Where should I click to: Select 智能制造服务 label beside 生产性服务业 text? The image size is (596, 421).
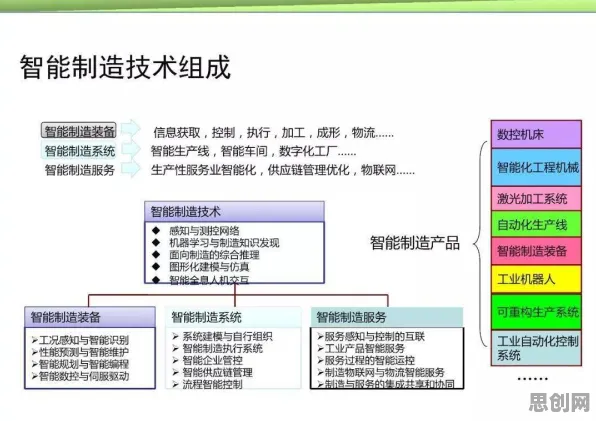pyautogui.click(x=79, y=170)
